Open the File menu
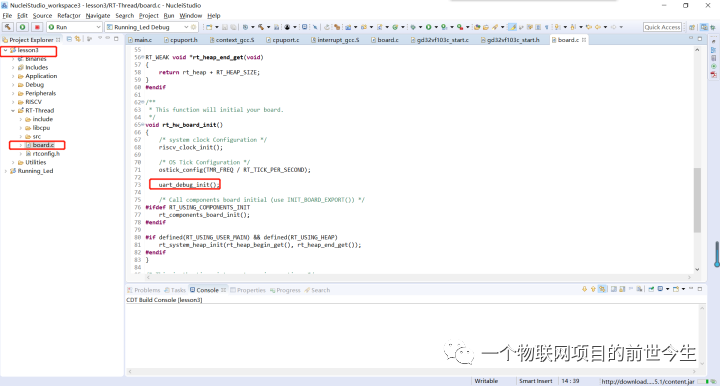The image size is (720, 386). pos(7,16)
